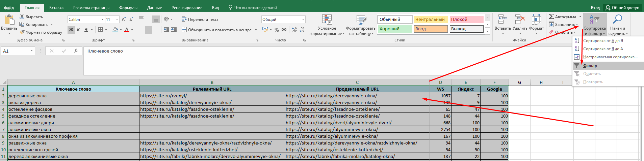The height and width of the screenshot is (161, 644).
Task: Apply Хороший cell style
Action: click(x=395, y=29)
